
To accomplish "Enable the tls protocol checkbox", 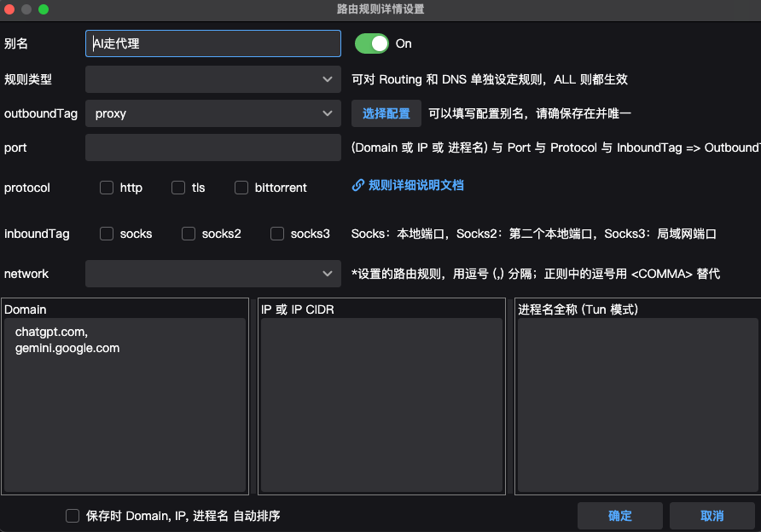I will coord(177,188).
